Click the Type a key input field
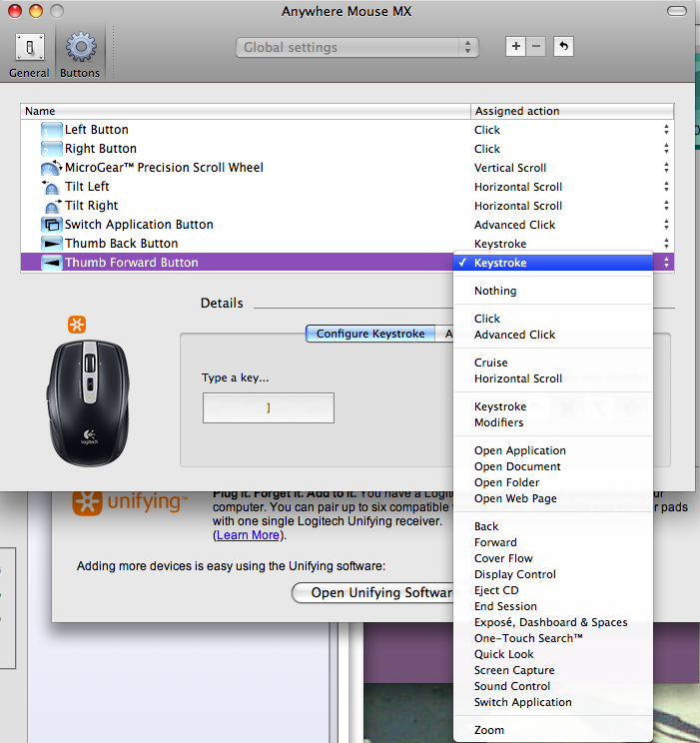The height and width of the screenshot is (743, 700). pyautogui.click(x=269, y=407)
